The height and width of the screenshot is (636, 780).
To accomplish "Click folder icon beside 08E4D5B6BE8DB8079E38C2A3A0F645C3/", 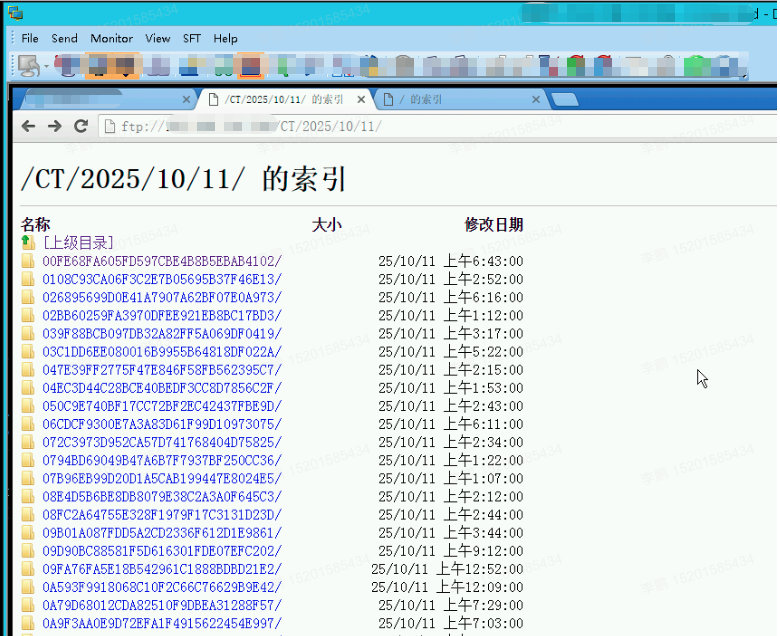I will click(x=28, y=496).
